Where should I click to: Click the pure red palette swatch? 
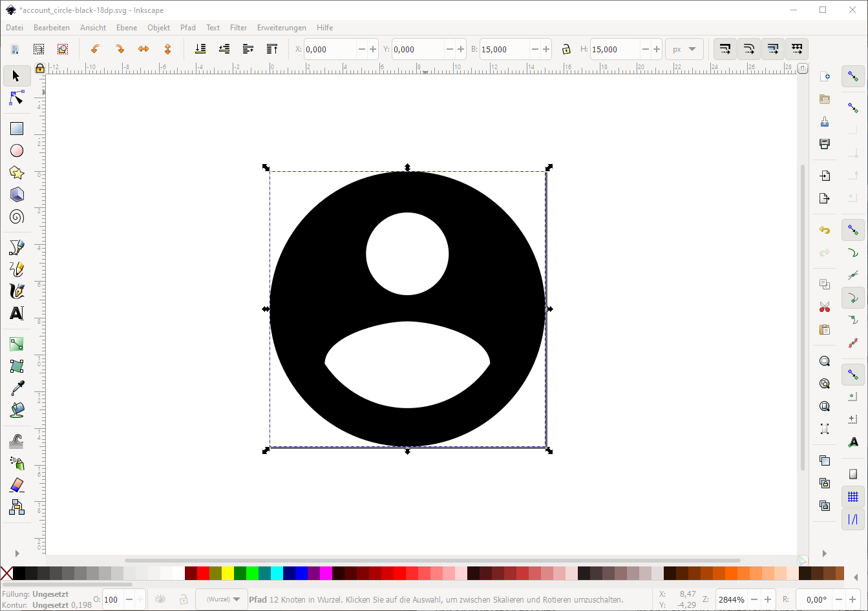pyautogui.click(x=203, y=574)
